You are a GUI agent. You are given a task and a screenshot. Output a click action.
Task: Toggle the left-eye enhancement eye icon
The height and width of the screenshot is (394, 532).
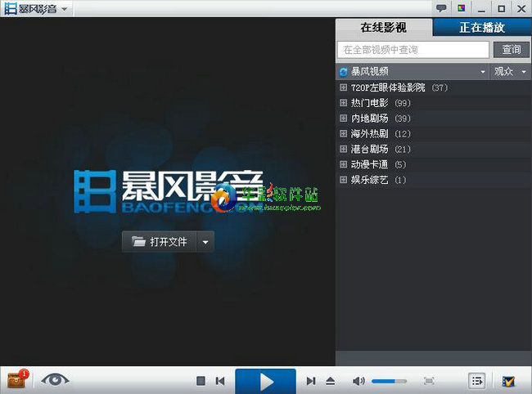click(55, 380)
